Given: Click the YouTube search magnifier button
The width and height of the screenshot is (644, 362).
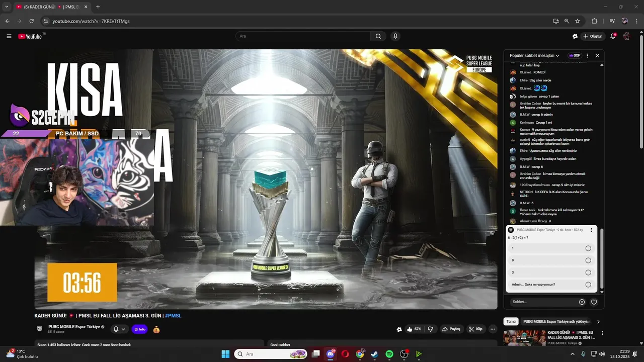Looking at the screenshot, I should tap(378, 36).
